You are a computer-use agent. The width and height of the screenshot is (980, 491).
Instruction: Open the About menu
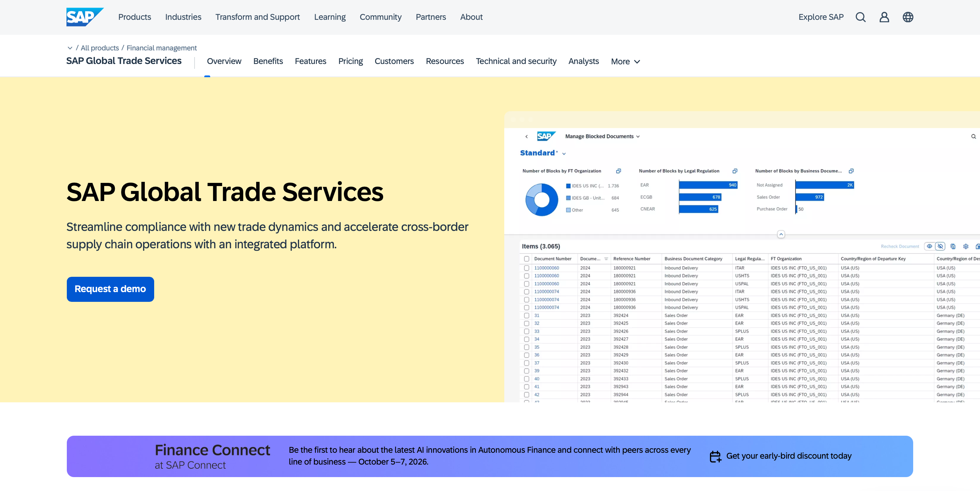pyautogui.click(x=471, y=17)
